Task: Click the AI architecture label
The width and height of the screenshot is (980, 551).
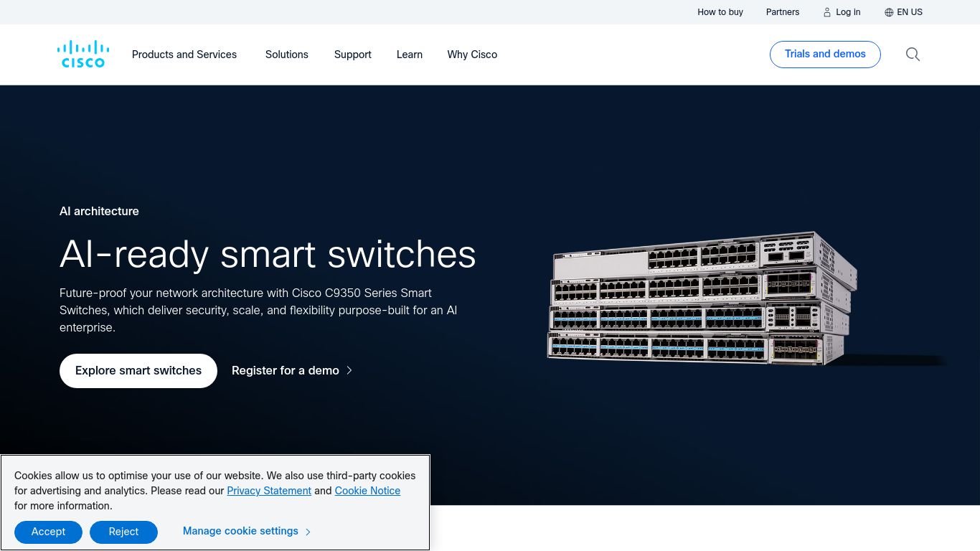Action: click(x=99, y=211)
